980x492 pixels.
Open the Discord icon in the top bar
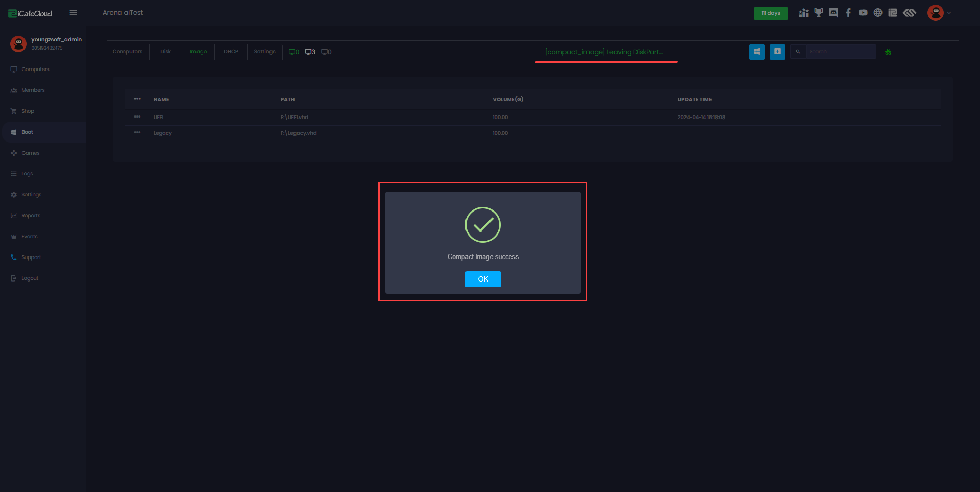(834, 12)
